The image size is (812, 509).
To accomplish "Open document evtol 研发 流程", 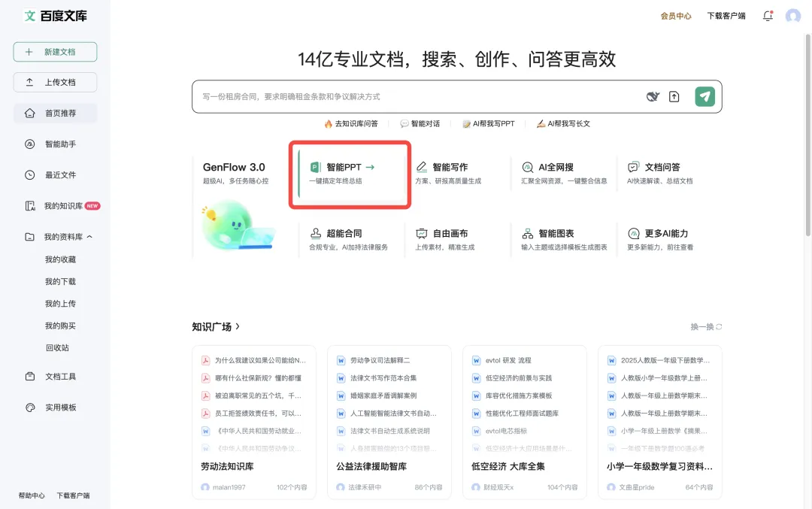I will pyautogui.click(x=508, y=360).
